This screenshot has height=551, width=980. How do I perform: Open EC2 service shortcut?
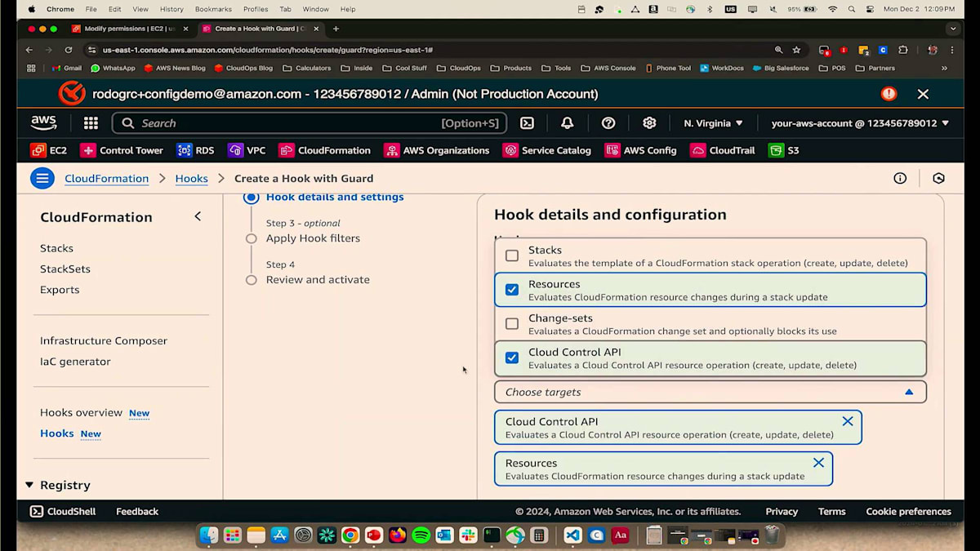49,150
